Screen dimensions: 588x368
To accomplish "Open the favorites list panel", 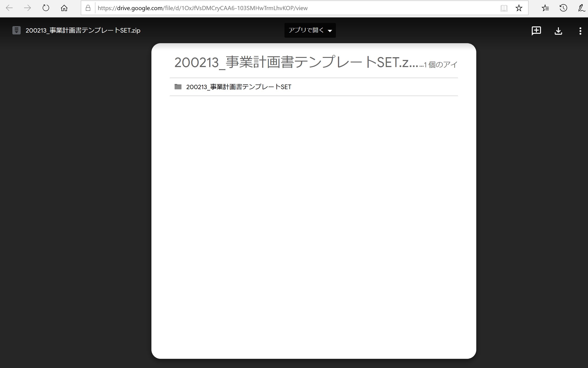I will point(545,8).
